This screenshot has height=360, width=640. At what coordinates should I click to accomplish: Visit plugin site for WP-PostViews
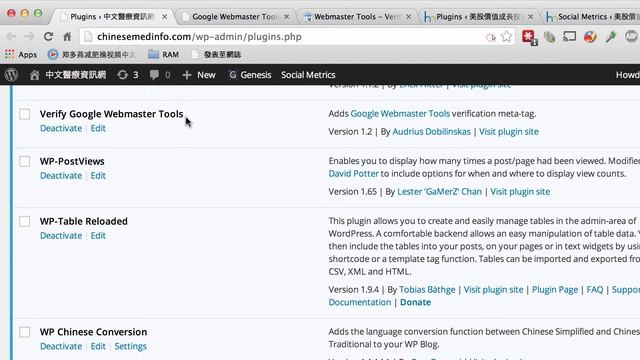click(x=520, y=191)
